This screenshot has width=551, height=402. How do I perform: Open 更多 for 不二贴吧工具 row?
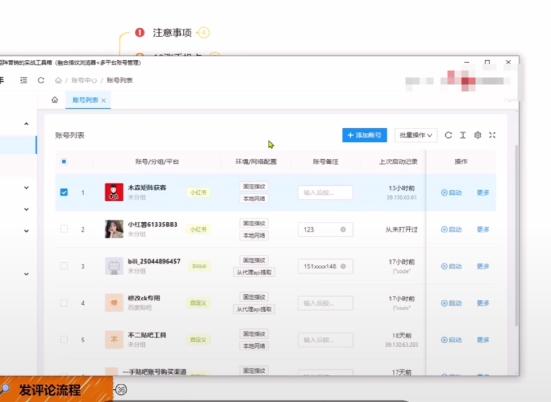(x=483, y=340)
